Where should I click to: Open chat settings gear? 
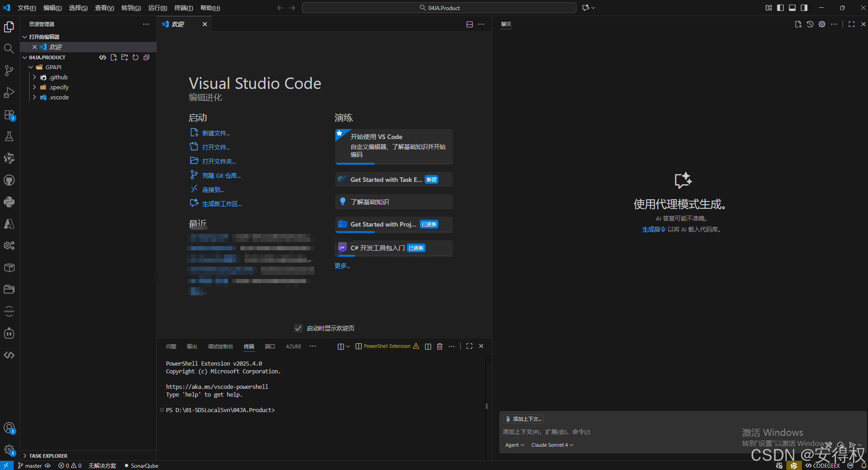tap(822, 24)
